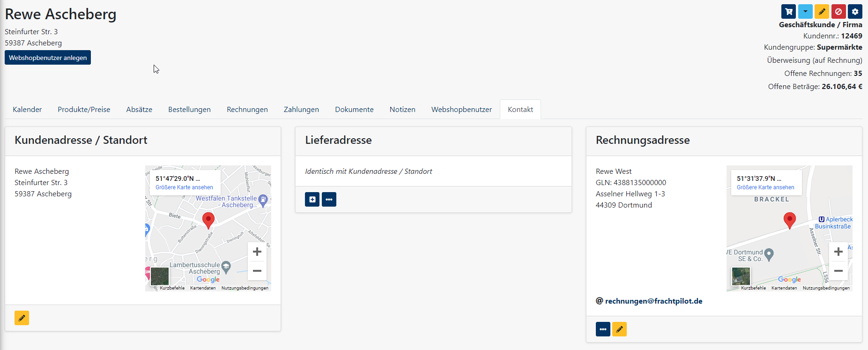
Task: Click the red location pin on Dortmund map
Action: 790,220
